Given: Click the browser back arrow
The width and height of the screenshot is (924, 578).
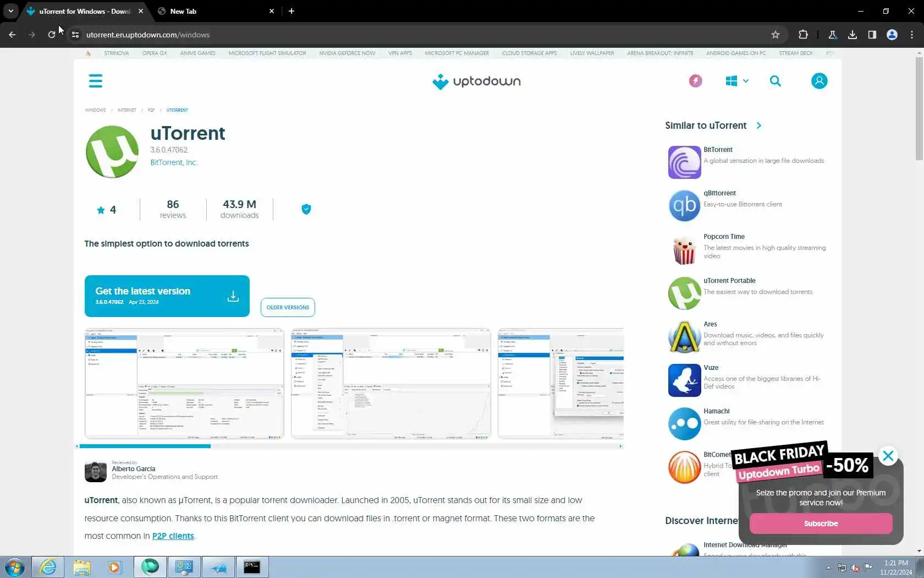Looking at the screenshot, I should 12,35.
